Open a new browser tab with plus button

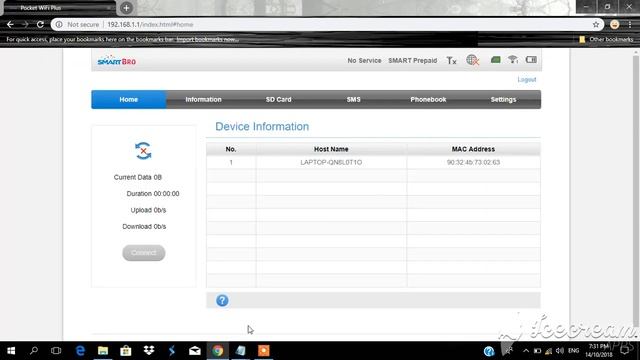(127, 8)
